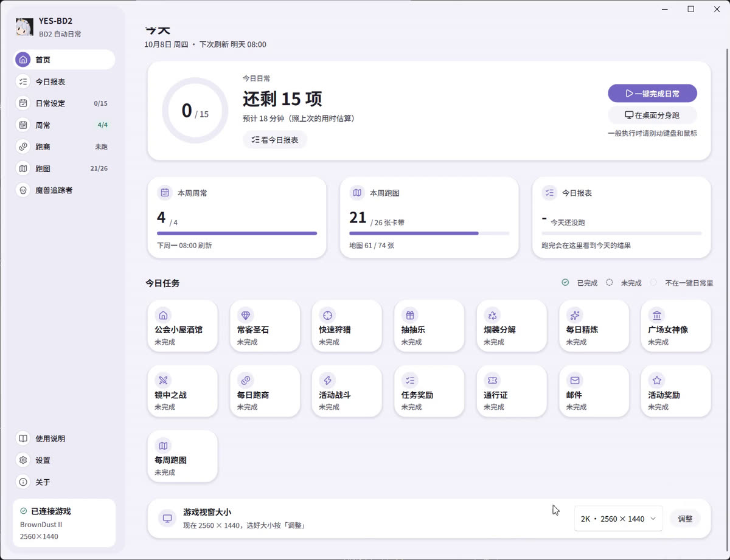The image size is (730, 560).
Task: Click the 活动战斗 lightning icon
Action: 328,380
